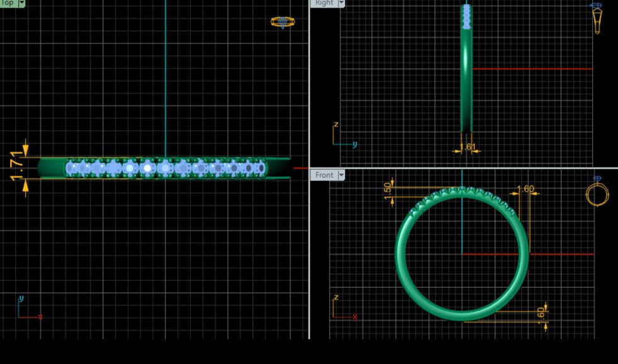Open the Top viewport dropdown arrow
This screenshot has width=618, height=364.
22,3
